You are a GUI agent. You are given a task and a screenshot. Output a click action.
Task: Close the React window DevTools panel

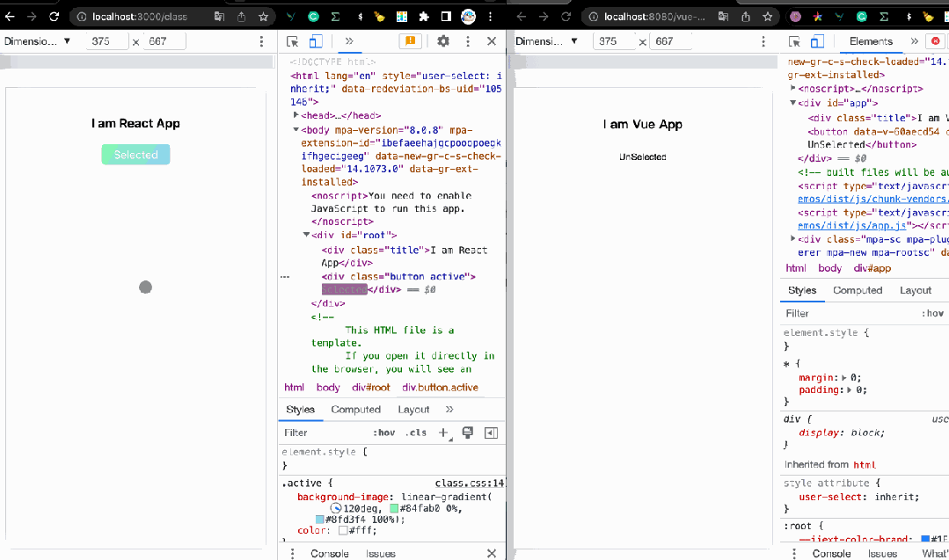point(492,41)
